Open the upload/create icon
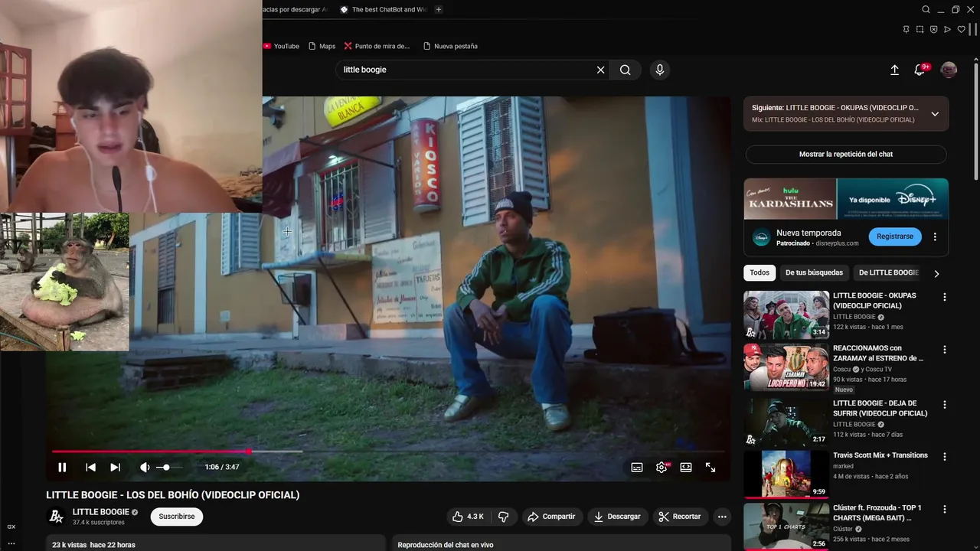The image size is (980, 551). pos(894,70)
